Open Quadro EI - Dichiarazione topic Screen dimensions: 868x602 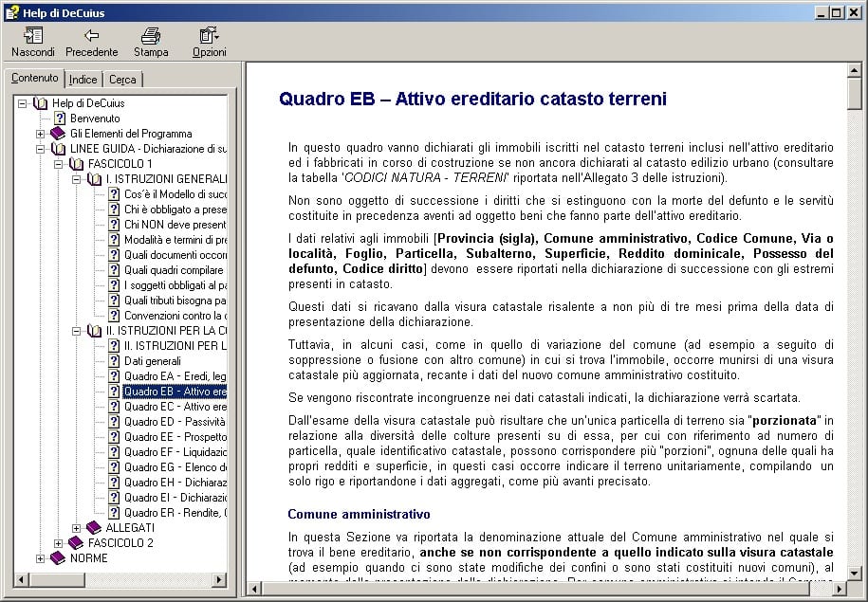click(175, 498)
